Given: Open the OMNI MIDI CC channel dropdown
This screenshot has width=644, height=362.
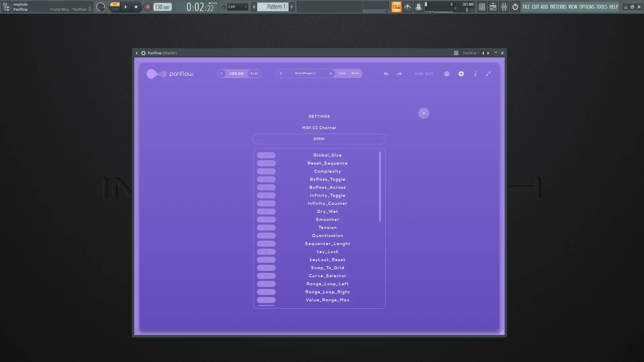Looking at the screenshot, I should coord(319,139).
